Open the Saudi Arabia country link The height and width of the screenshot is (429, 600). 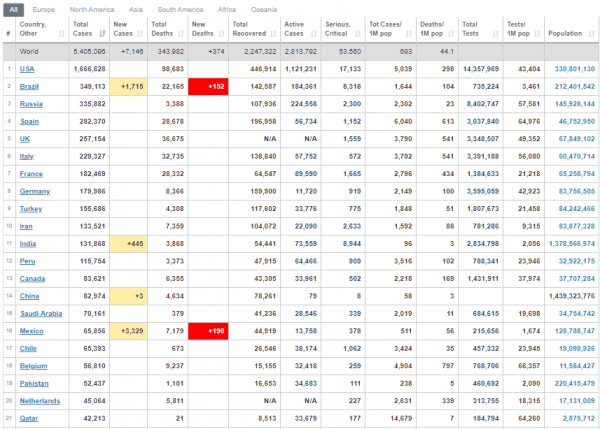[41, 313]
